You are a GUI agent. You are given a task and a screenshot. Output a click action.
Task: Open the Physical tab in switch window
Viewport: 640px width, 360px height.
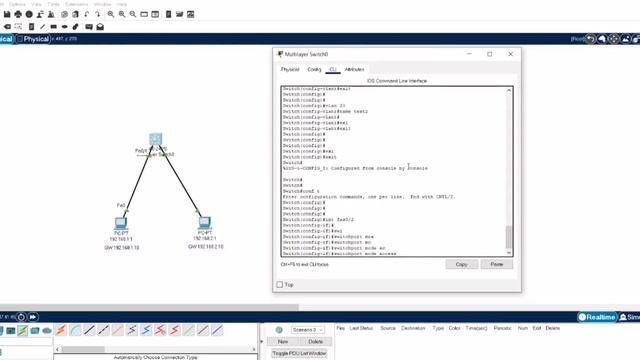[x=290, y=69]
